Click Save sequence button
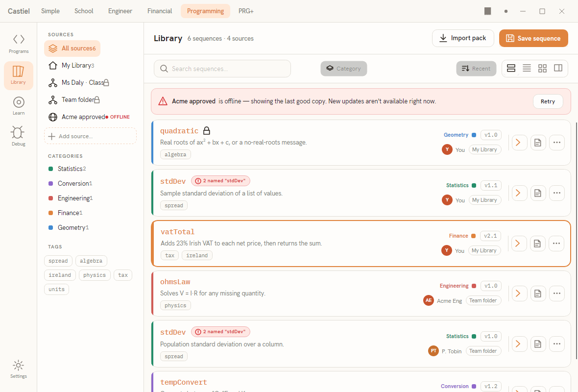The image size is (578, 392). pyautogui.click(x=533, y=38)
